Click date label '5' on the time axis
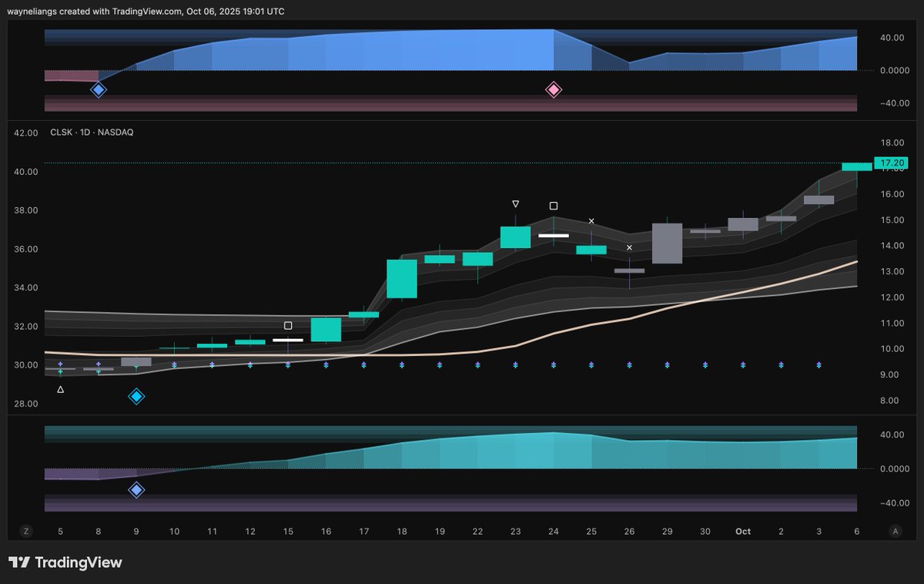924x584 pixels. pyautogui.click(x=61, y=532)
